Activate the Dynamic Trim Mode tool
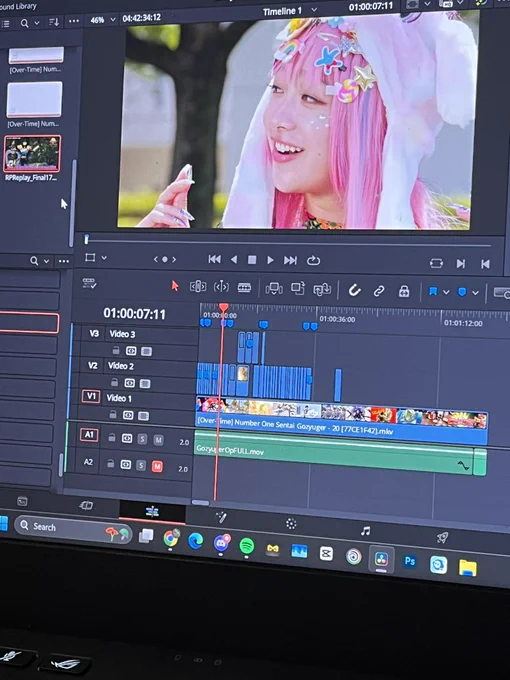 [221, 287]
